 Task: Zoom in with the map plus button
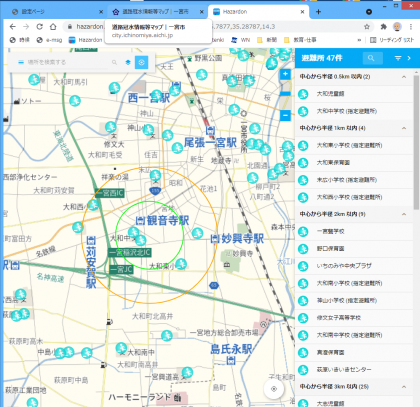285,74
